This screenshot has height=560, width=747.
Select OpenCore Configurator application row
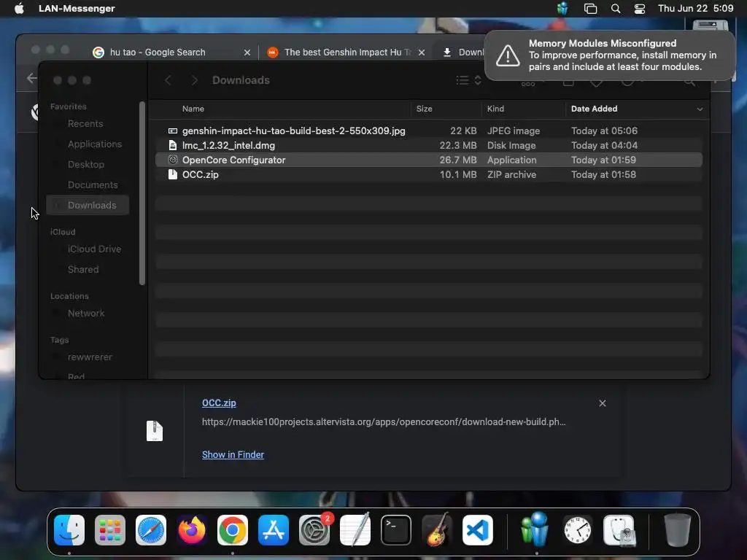coord(429,160)
